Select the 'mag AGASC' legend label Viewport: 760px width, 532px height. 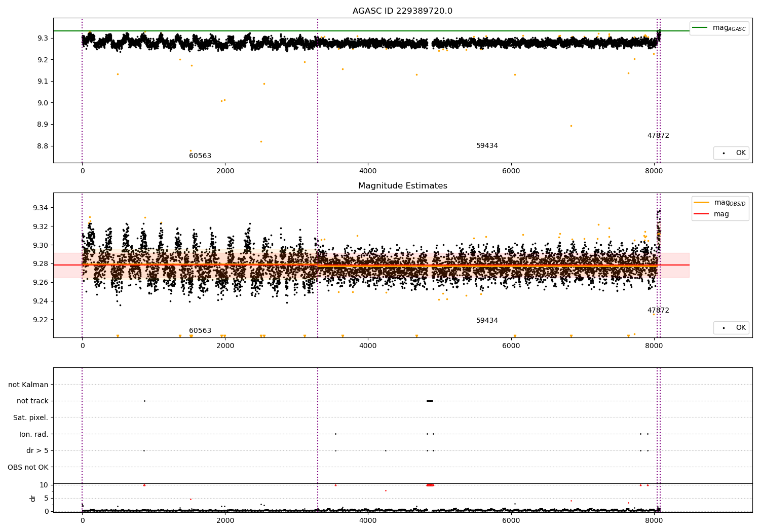click(x=729, y=28)
